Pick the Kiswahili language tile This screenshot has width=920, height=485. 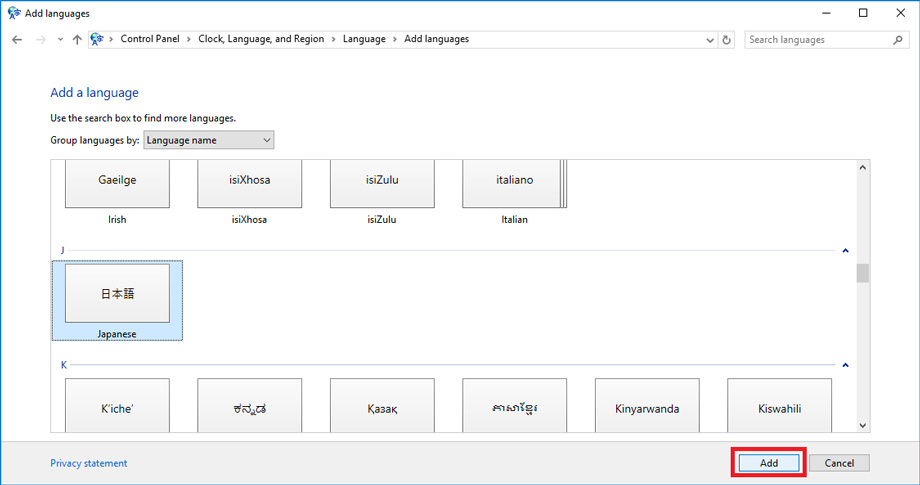click(x=779, y=408)
